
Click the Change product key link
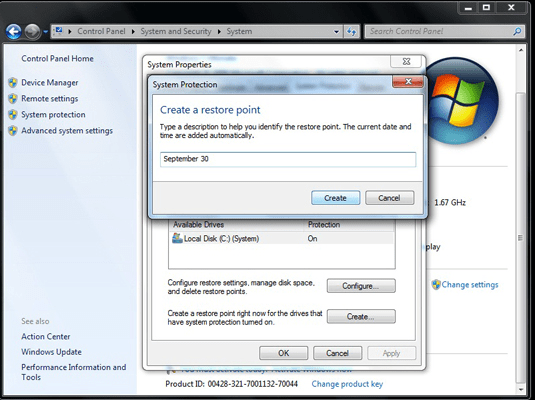tap(347, 384)
